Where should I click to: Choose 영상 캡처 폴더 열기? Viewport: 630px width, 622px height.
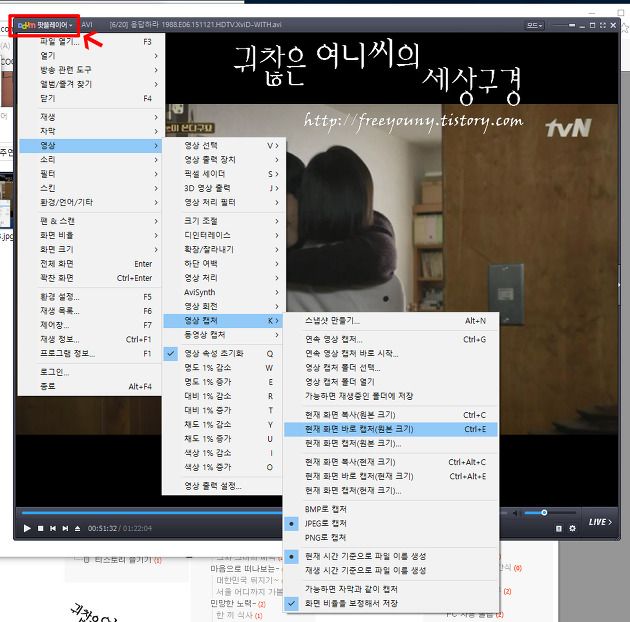point(391,382)
